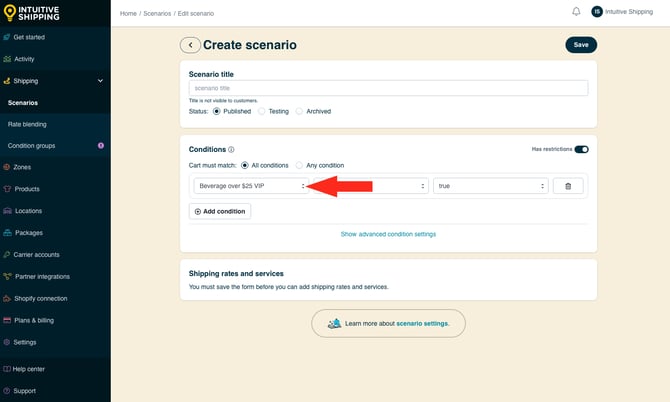Go back using the arrow button

[x=190, y=45]
